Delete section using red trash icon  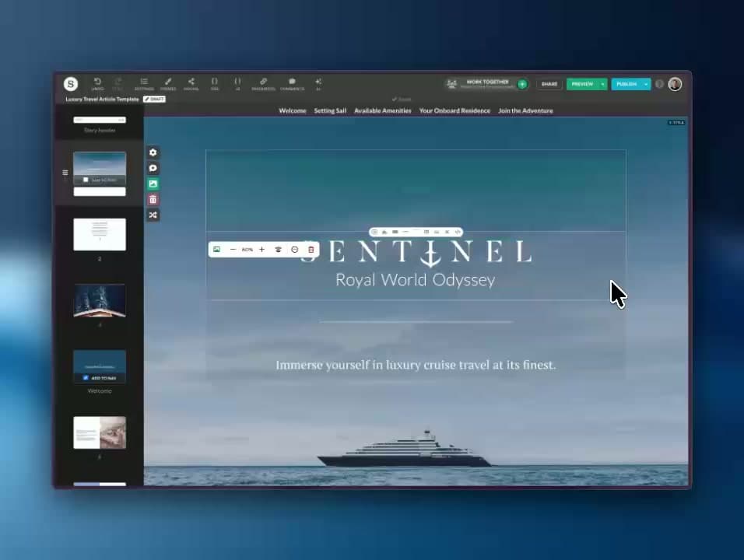153,200
